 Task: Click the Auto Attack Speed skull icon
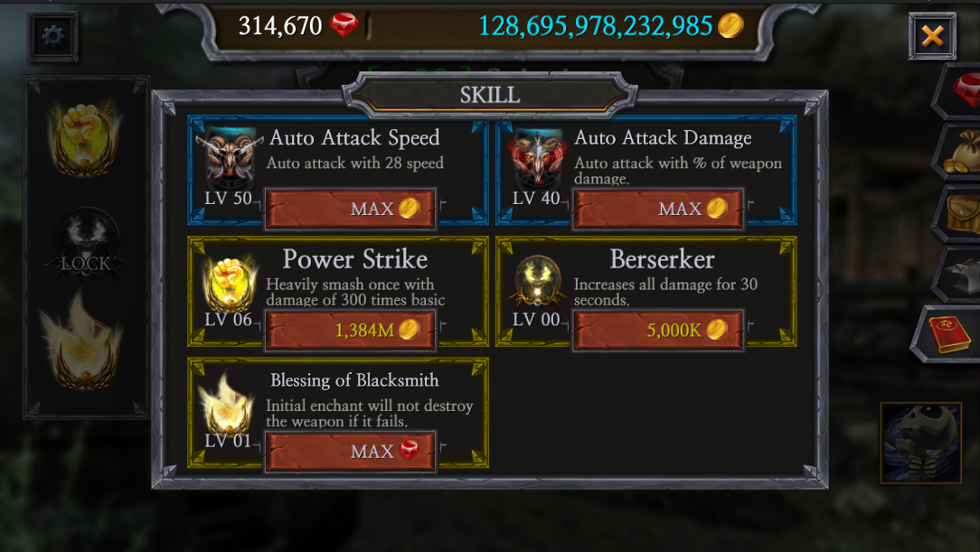click(x=230, y=157)
